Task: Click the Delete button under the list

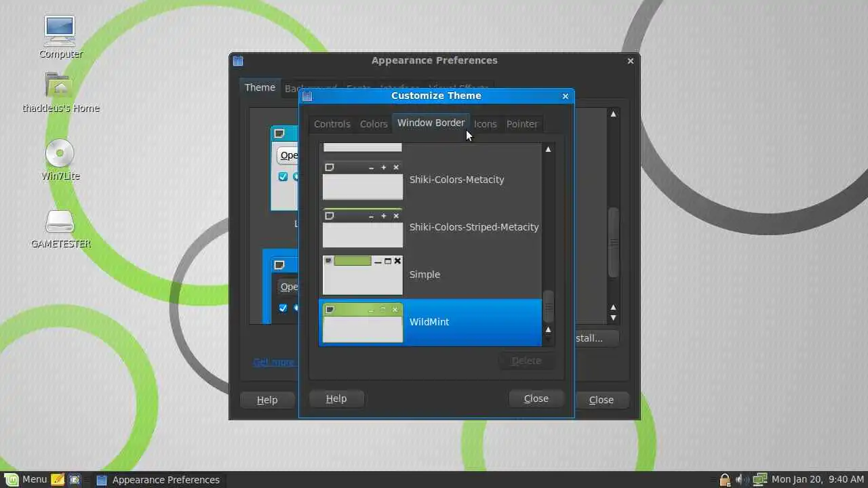Action: (x=526, y=361)
